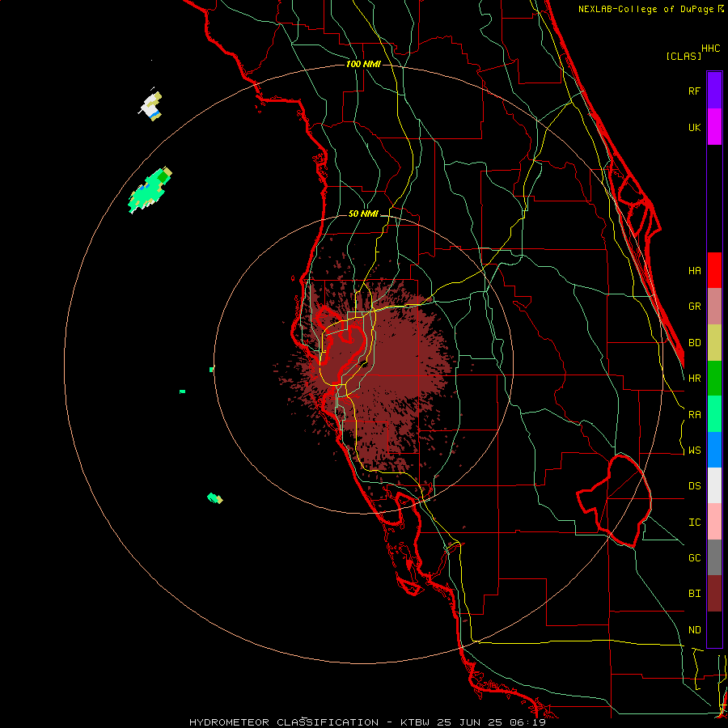
Task: Click the 'HYDROMETEOR CLASSIFICATION' title text
Action: (284, 722)
